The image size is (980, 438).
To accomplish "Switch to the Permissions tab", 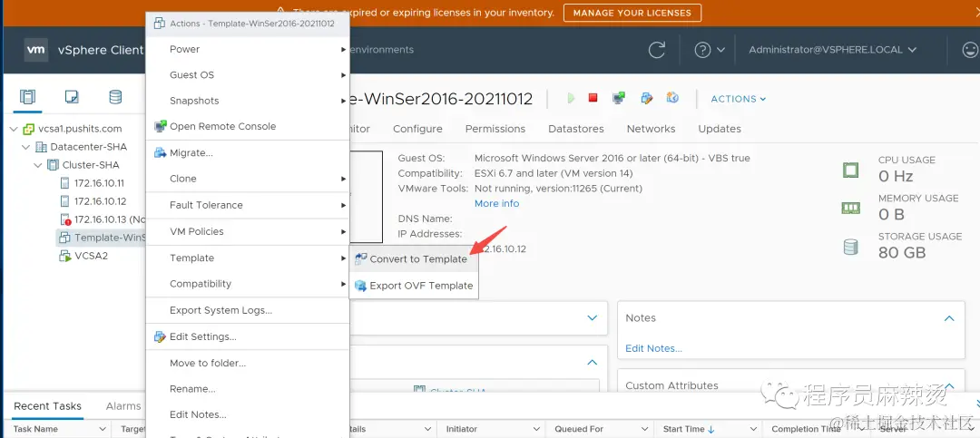I will 495,129.
